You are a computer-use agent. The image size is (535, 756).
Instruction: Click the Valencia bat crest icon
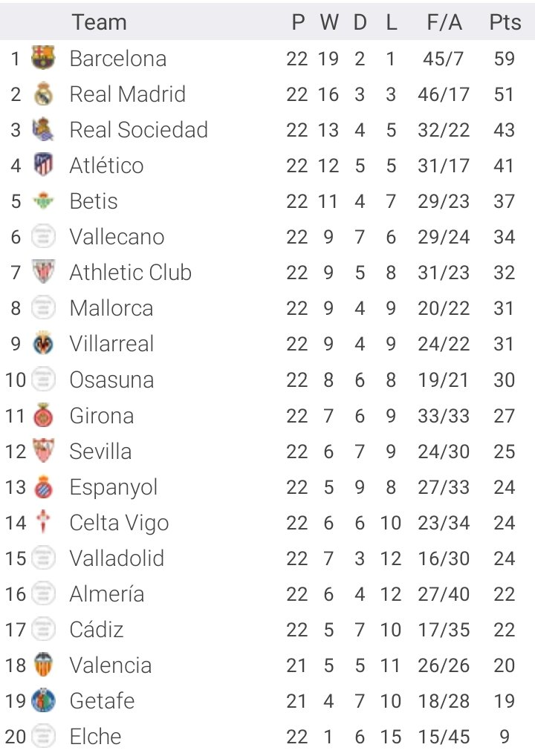click(x=43, y=665)
